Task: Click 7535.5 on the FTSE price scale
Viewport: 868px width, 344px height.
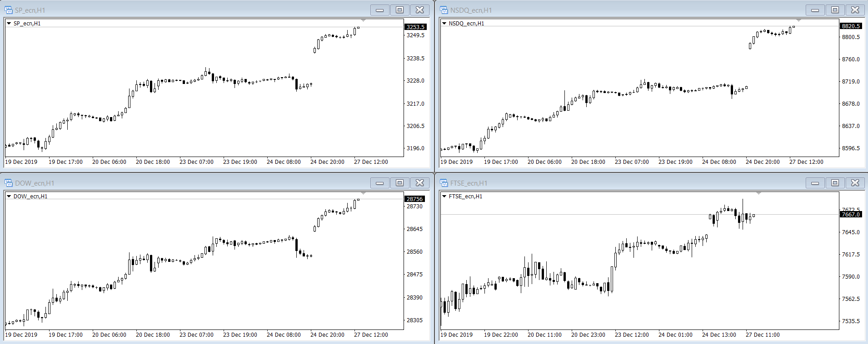Action: (851, 321)
